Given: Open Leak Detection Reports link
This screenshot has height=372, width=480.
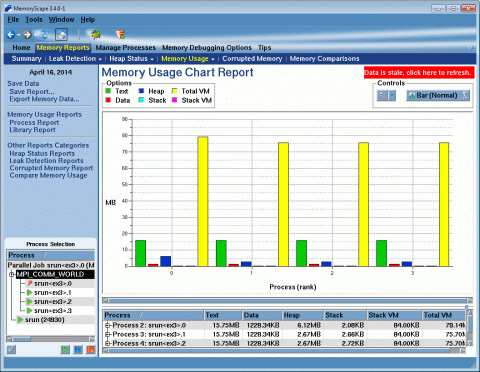Looking at the screenshot, I should (46, 161).
